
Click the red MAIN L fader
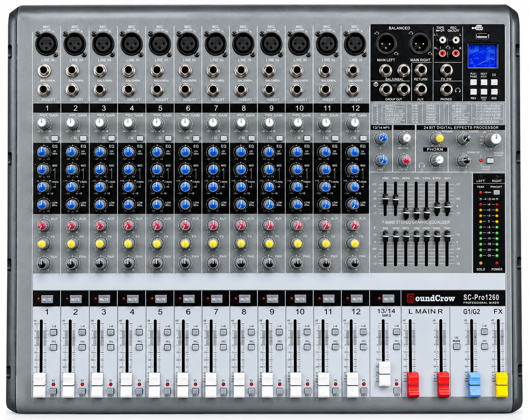(x=413, y=385)
